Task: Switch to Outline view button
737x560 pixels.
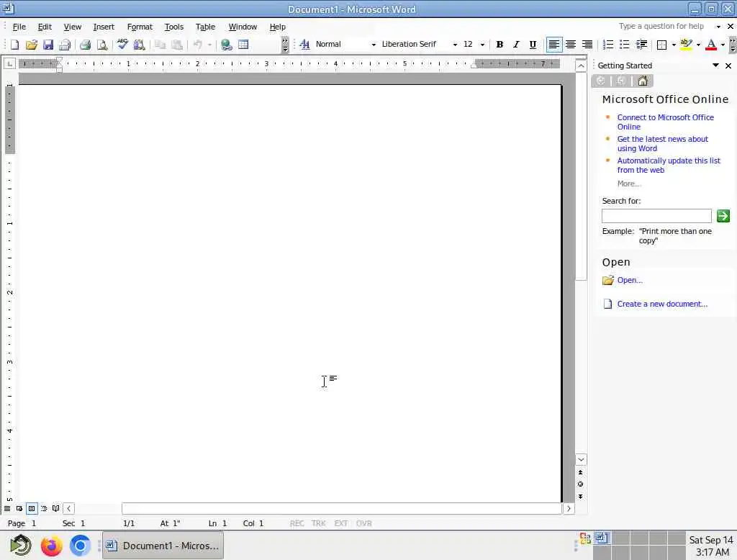Action: point(44,508)
